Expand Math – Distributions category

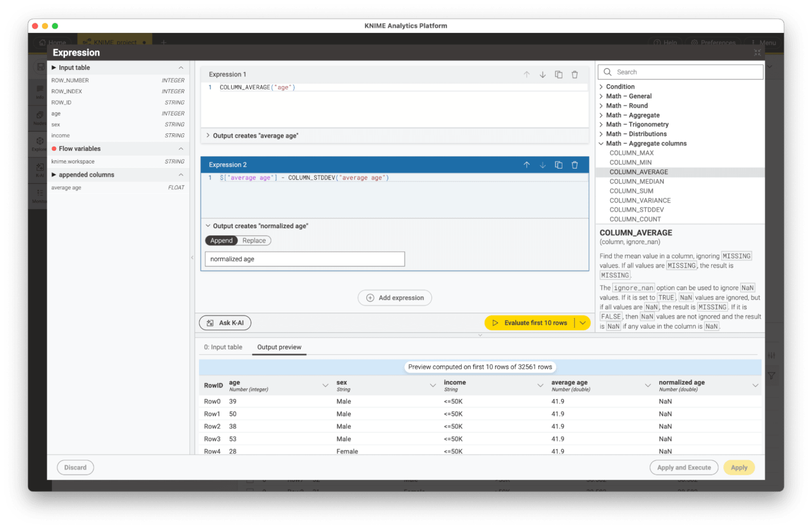point(601,134)
